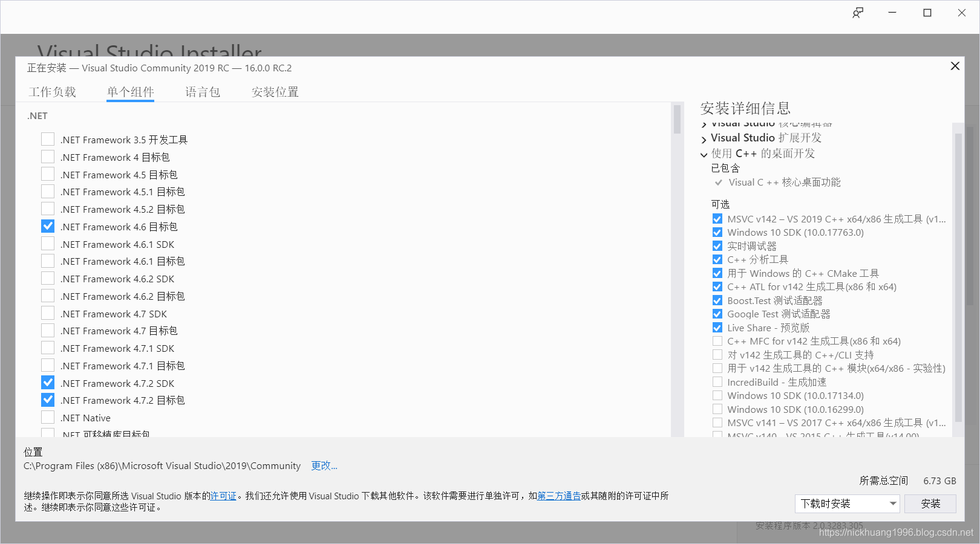Switch to the 语言包 tab
The width and height of the screenshot is (980, 544).
point(203,92)
